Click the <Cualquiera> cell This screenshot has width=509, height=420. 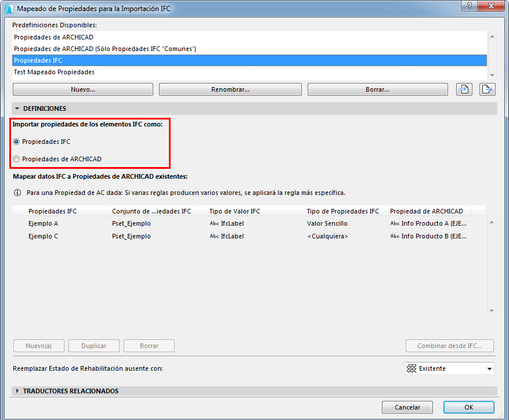click(x=327, y=236)
